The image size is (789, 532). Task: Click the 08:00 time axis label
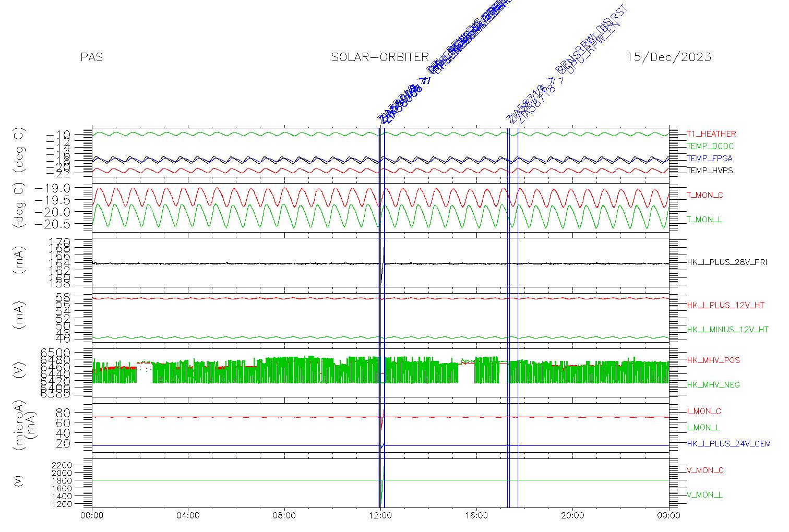[284, 516]
